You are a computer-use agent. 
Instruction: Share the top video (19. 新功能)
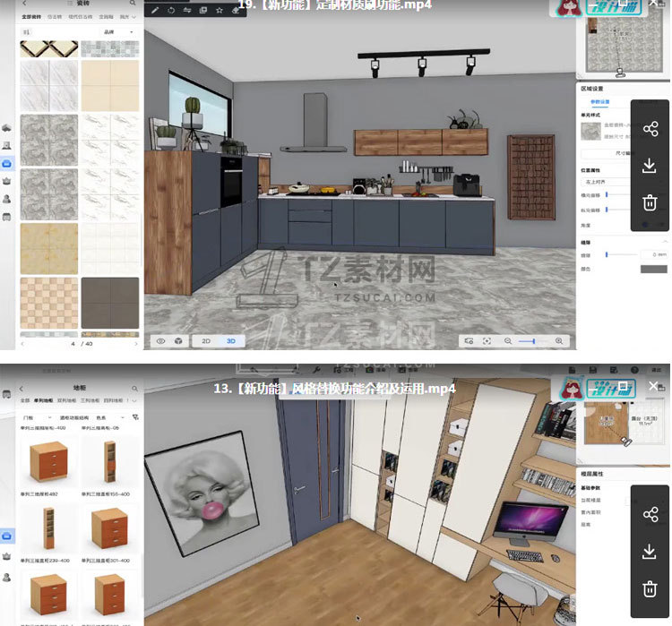coord(650,129)
